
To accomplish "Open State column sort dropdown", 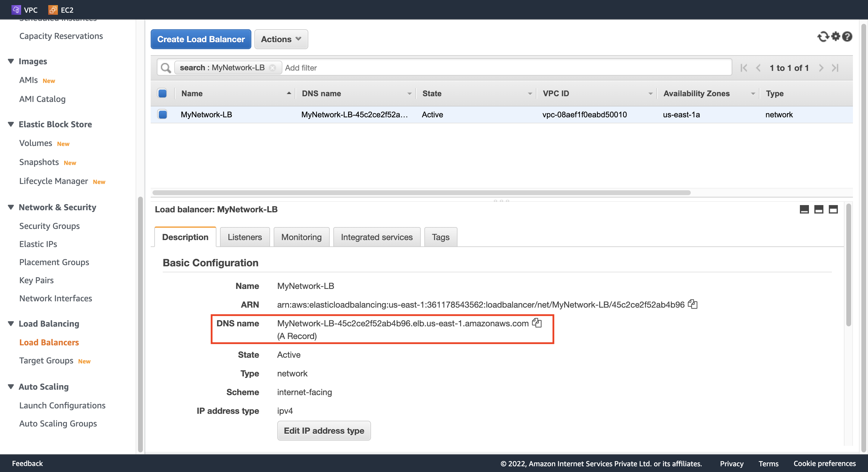I will pos(530,94).
